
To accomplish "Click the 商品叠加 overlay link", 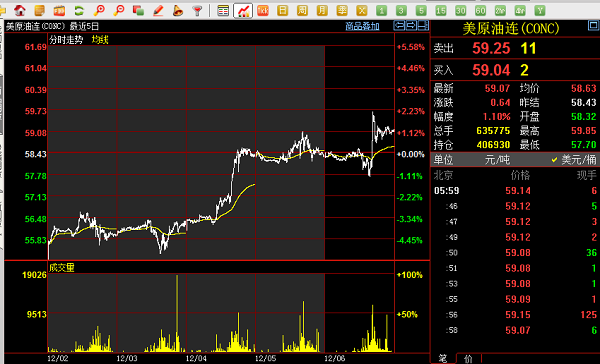I will click(x=362, y=26).
